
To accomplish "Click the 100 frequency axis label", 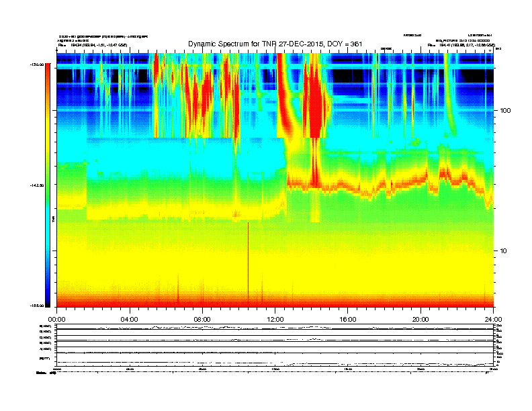I will point(505,111).
